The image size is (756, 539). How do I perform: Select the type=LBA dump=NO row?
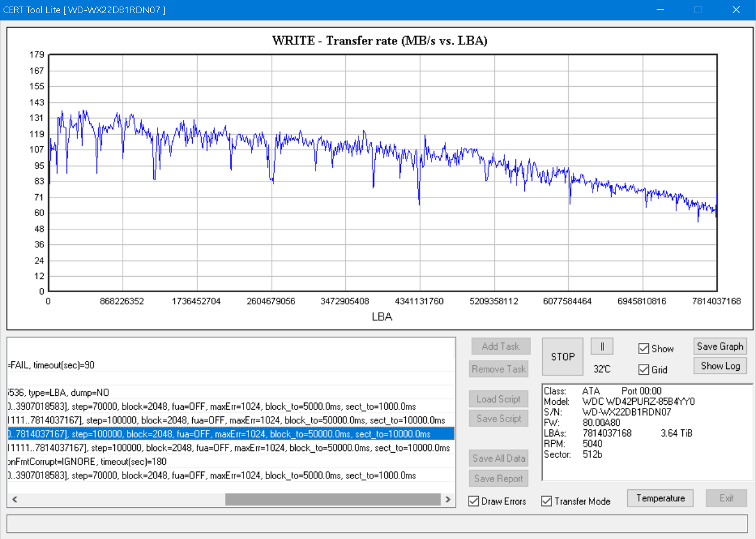pyautogui.click(x=60, y=393)
